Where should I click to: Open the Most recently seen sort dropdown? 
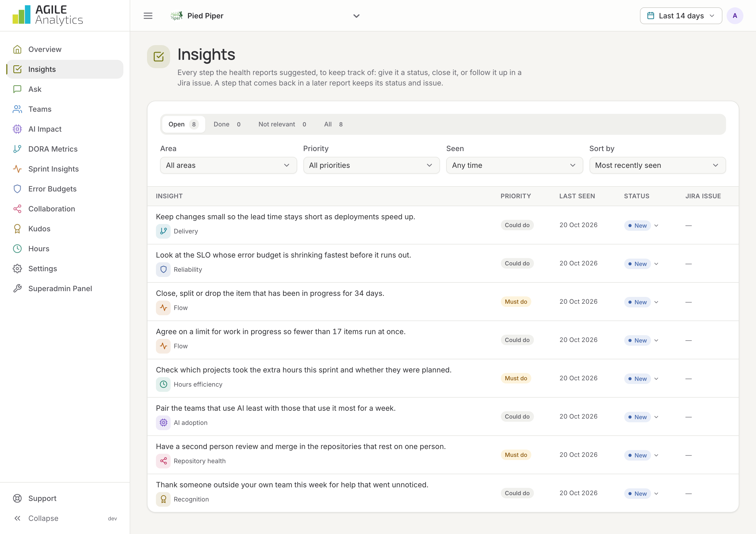(x=657, y=165)
